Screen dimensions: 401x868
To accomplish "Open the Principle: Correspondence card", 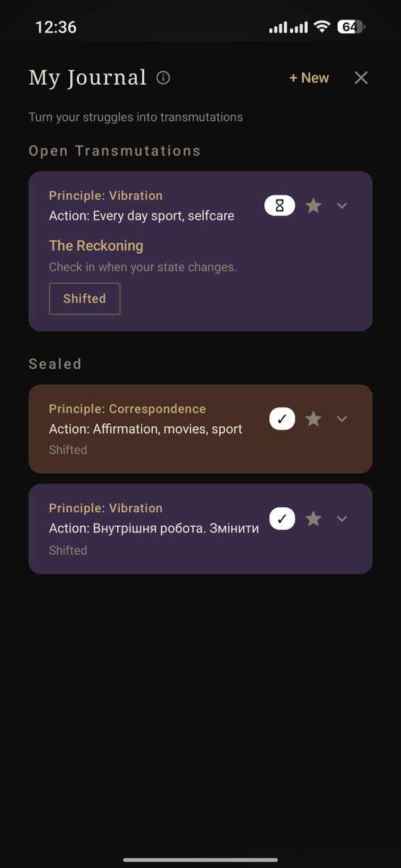I will click(x=200, y=429).
